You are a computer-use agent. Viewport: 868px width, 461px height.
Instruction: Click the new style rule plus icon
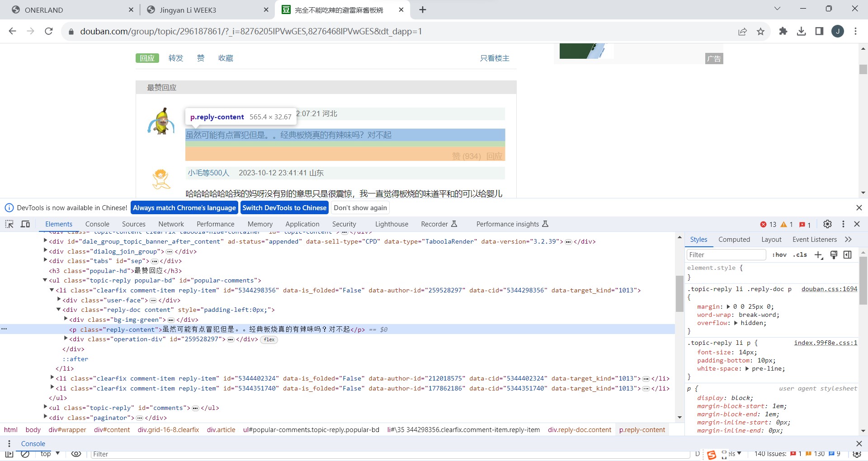(818, 255)
